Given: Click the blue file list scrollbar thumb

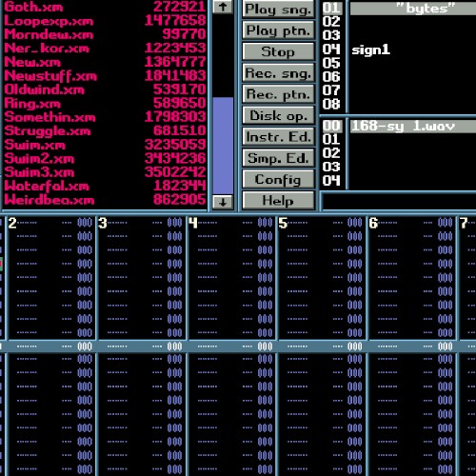Looking at the screenshot, I should (x=223, y=146).
